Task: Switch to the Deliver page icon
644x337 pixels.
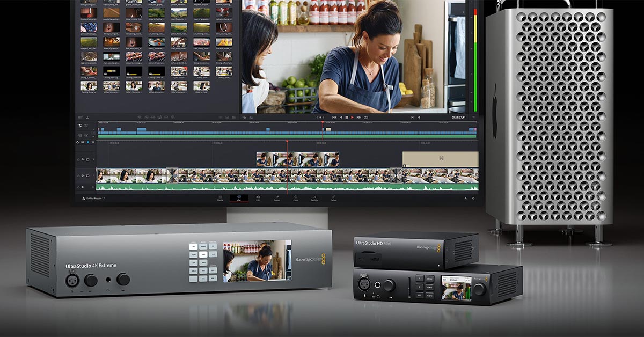Action: click(334, 200)
